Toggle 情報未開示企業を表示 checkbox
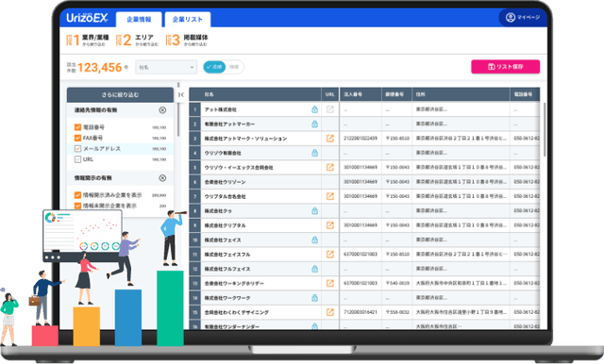This screenshot has height=364, width=604. click(77, 206)
